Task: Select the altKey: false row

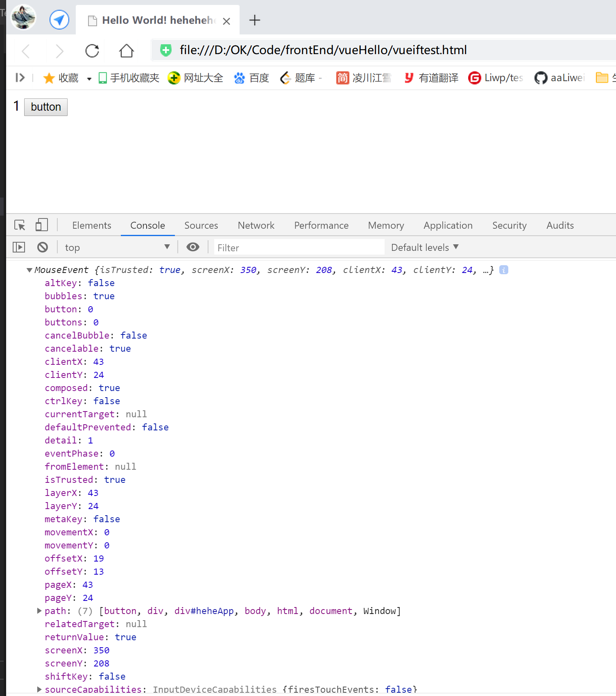Action: [80, 283]
